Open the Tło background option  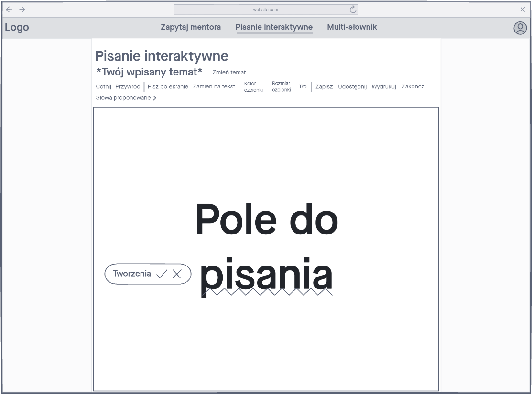coord(303,86)
